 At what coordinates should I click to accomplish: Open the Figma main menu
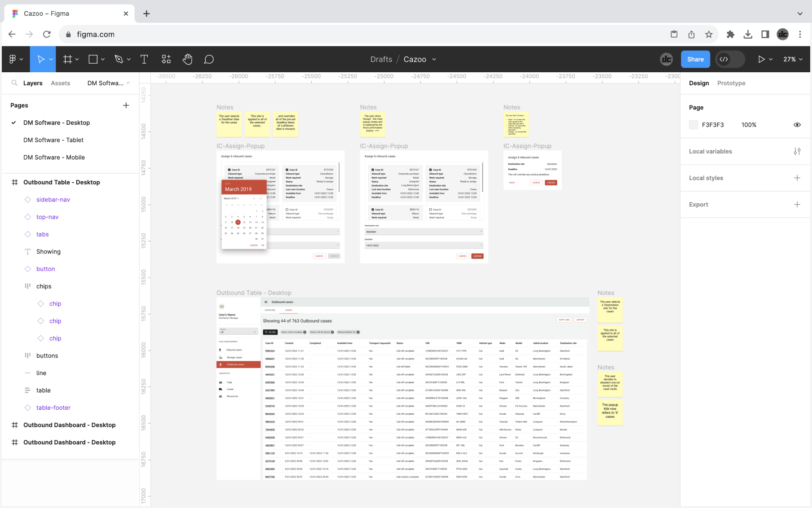(x=15, y=59)
